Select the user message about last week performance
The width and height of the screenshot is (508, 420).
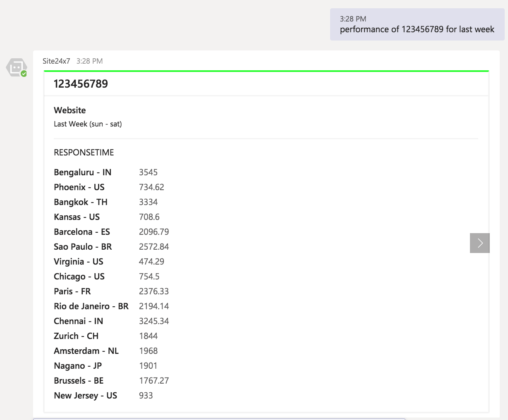click(x=417, y=29)
